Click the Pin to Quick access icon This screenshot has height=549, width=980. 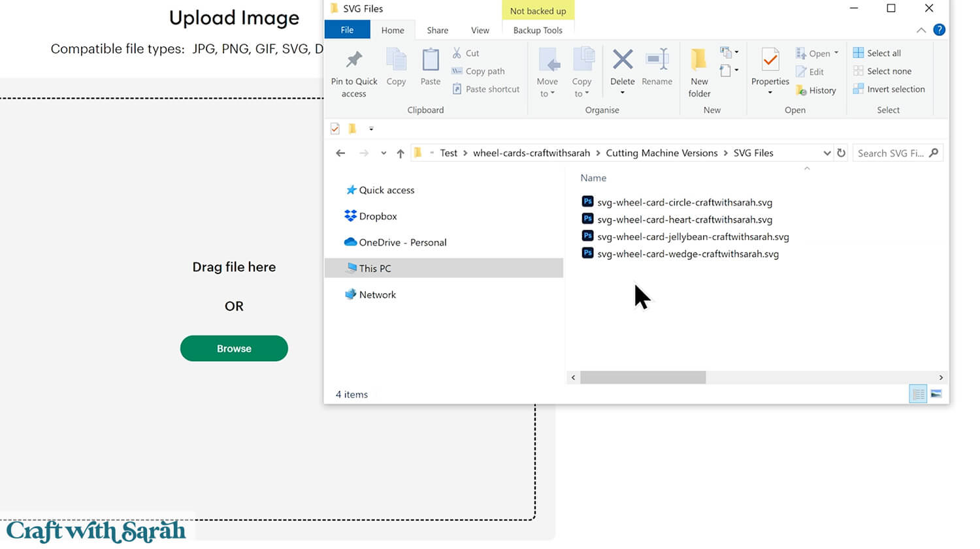(x=353, y=61)
